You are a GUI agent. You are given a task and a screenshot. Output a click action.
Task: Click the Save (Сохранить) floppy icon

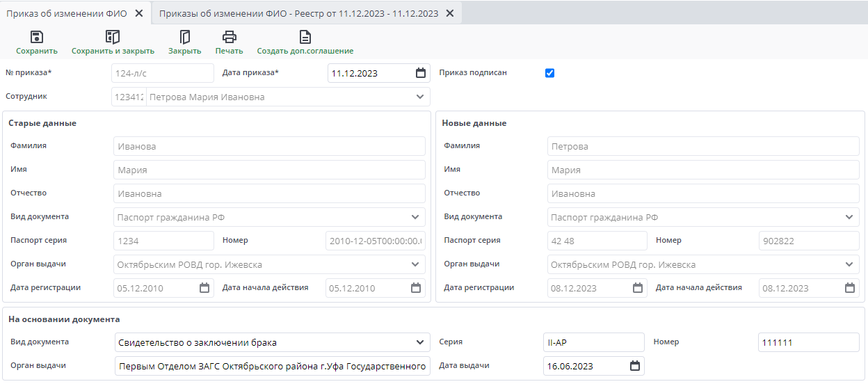37,38
